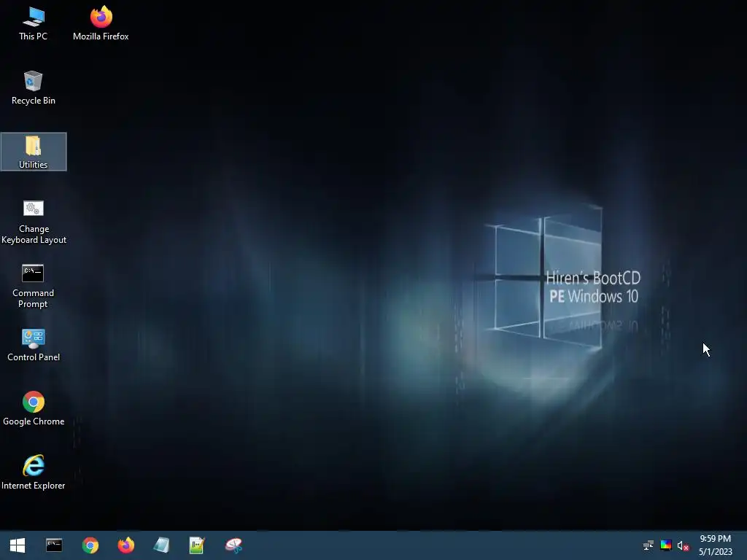This screenshot has width=747, height=560.
Task: Select the Internet Explorer desktop icon
Action: tap(34, 472)
